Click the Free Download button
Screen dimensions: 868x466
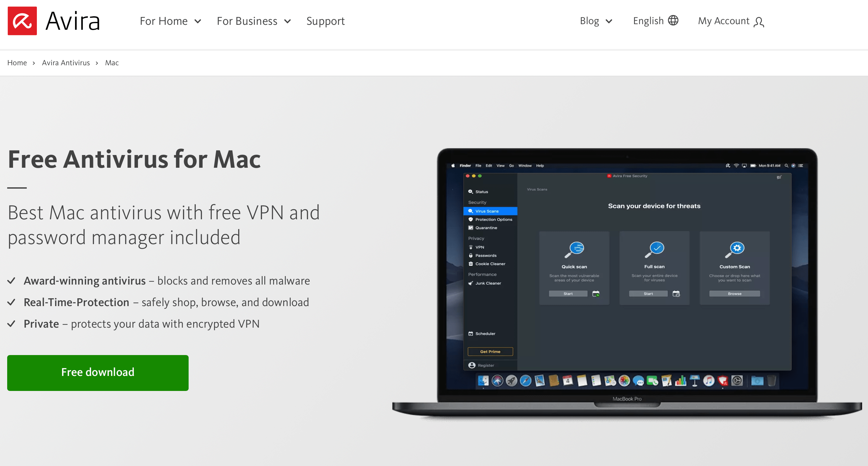pos(98,372)
